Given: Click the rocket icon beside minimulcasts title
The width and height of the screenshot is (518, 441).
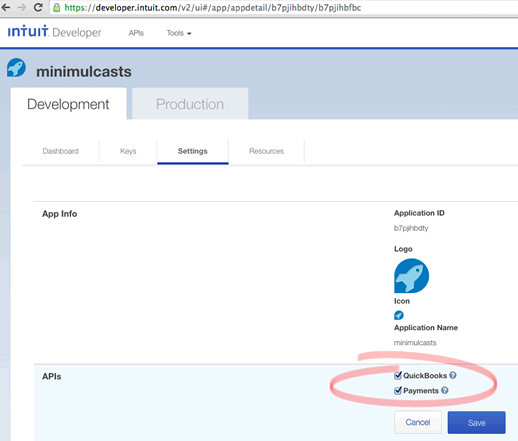Looking at the screenshot, I should pos(16,67).
